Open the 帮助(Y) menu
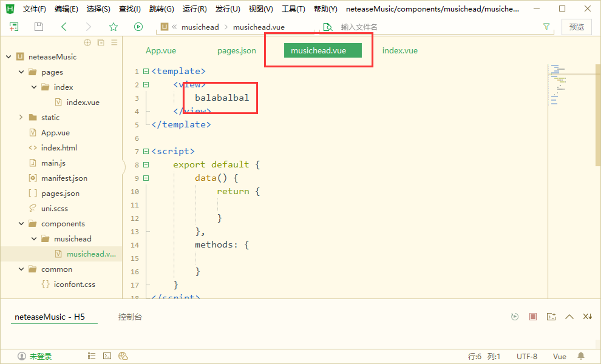 point(326,9)
